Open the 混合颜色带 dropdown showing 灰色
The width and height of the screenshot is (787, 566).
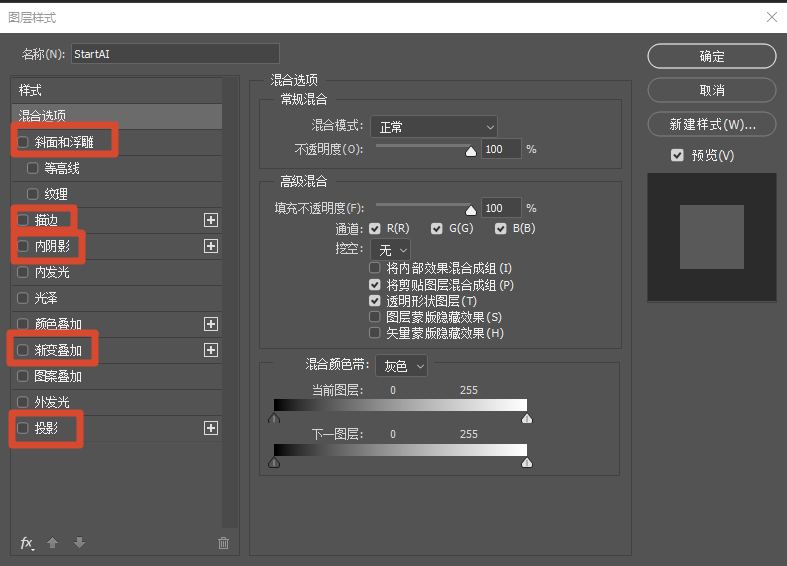pyautogui.click(x=402, y=366)
